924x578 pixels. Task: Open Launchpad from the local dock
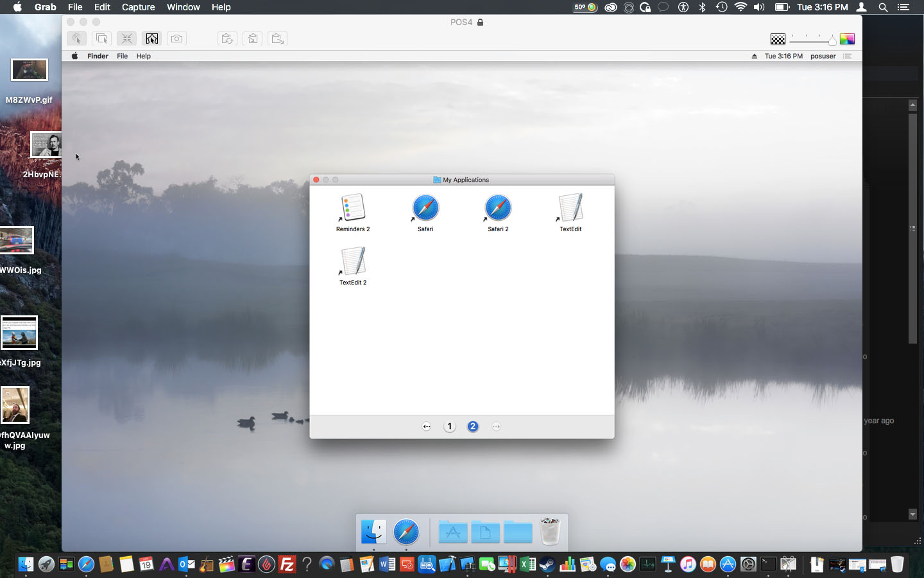tap(46, 565)
